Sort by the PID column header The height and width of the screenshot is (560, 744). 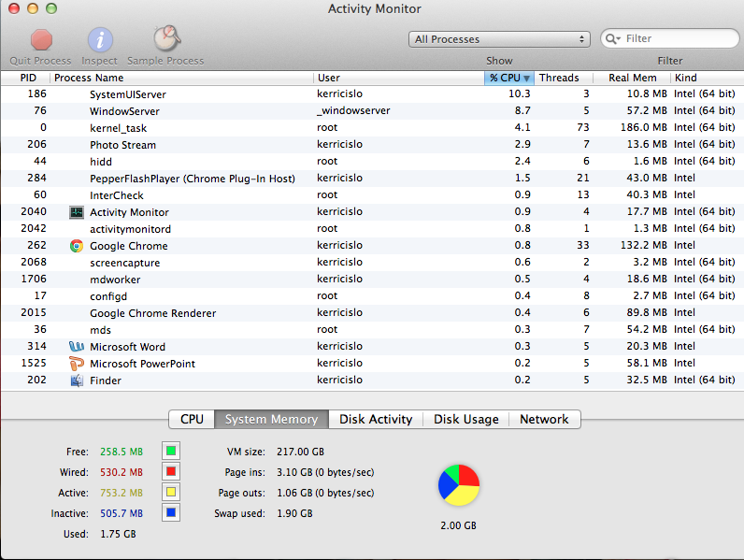(x=26, y=78)
